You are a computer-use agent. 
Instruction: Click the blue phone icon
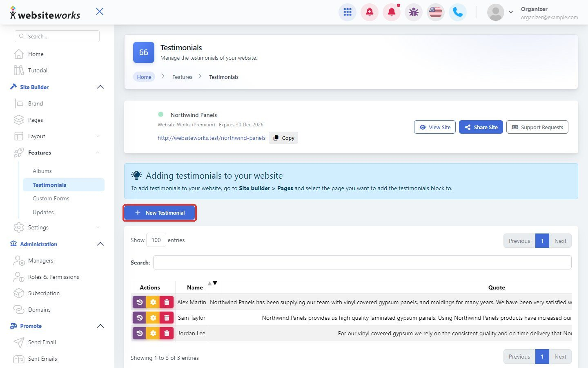point(458,12)
